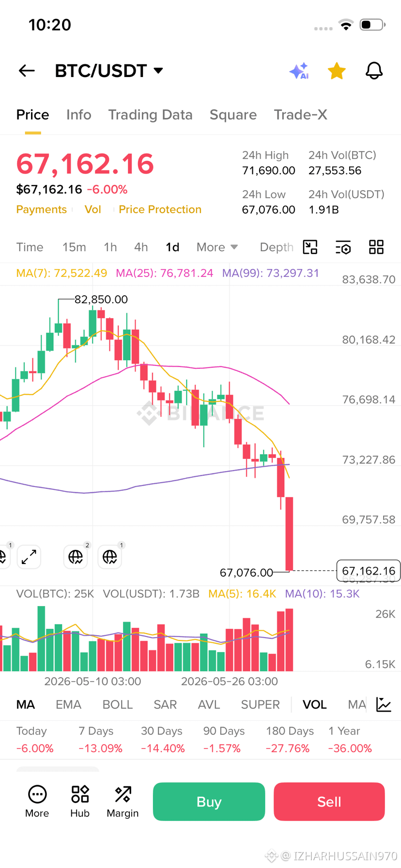Tap the VOL MA(5) legend value
This screenshot has width=401, height=868.
tap(242, 594)
